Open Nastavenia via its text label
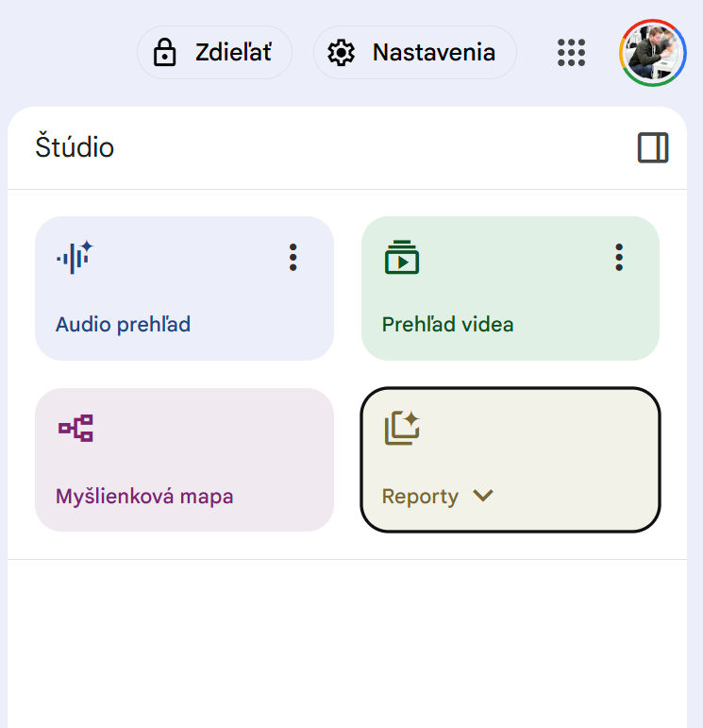This screenshot has height=728, width=703. (433, 53)
